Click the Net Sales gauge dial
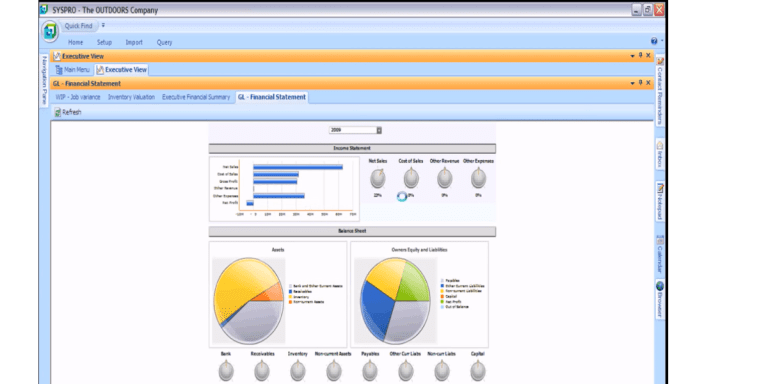768x384 pixels. (x=378, y=178)
